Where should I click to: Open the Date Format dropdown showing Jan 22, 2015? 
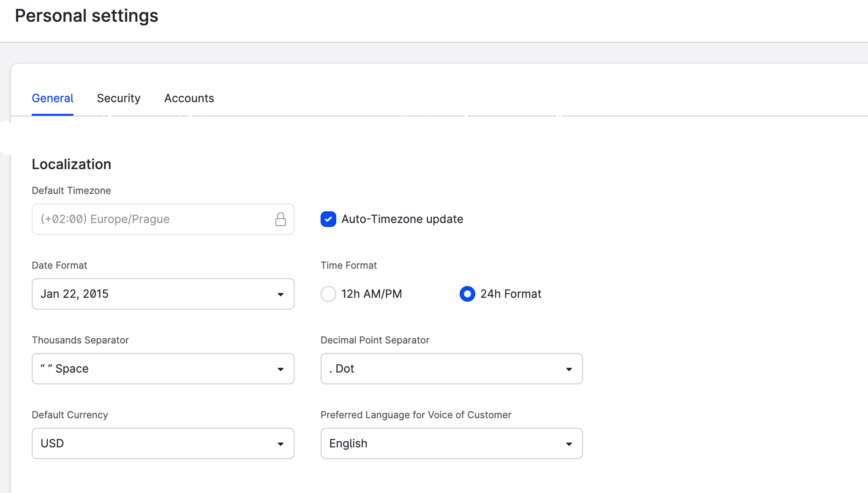[x=163, y=294]
